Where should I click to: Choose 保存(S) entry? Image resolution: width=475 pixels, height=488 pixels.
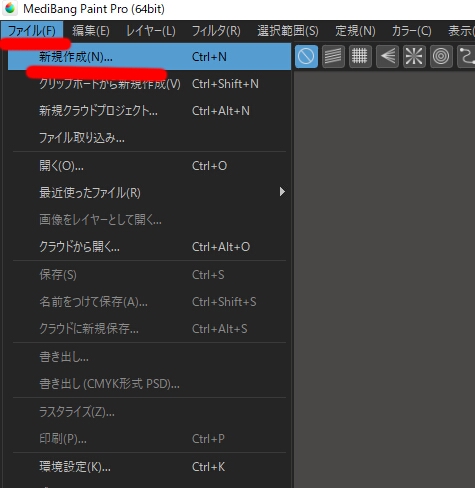[149, 275]
